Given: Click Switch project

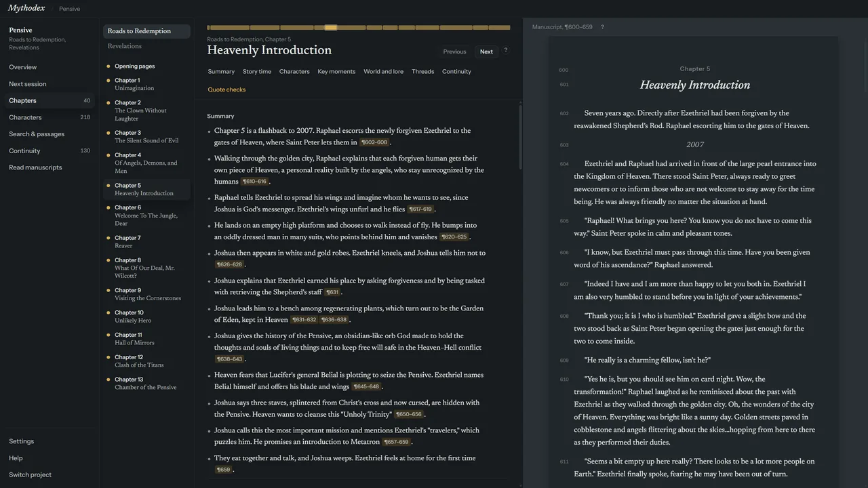Looking at the screenshot, I should tap(50, 474).
